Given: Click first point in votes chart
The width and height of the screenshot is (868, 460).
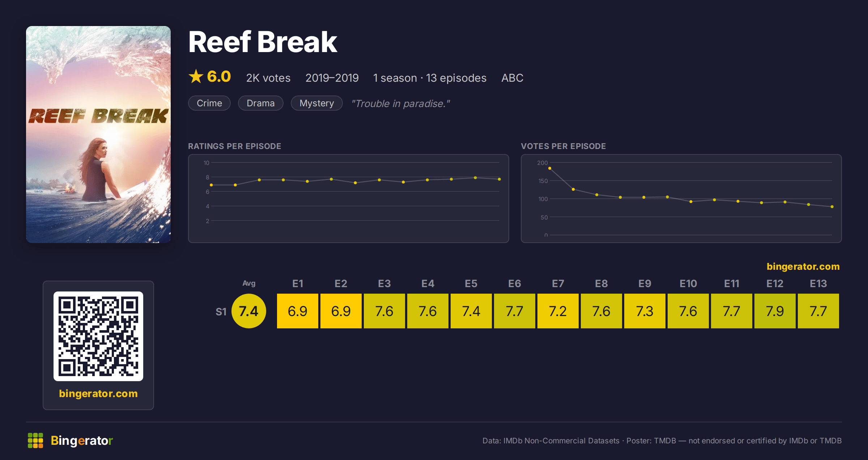Looking at the screenshot, I should pyautogui.click(x=550, y=168).
